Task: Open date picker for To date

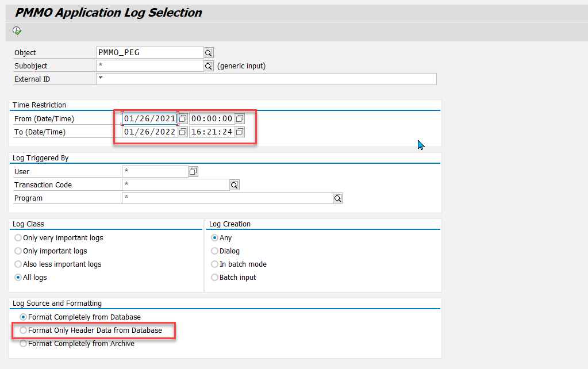Action: [183, 132]
